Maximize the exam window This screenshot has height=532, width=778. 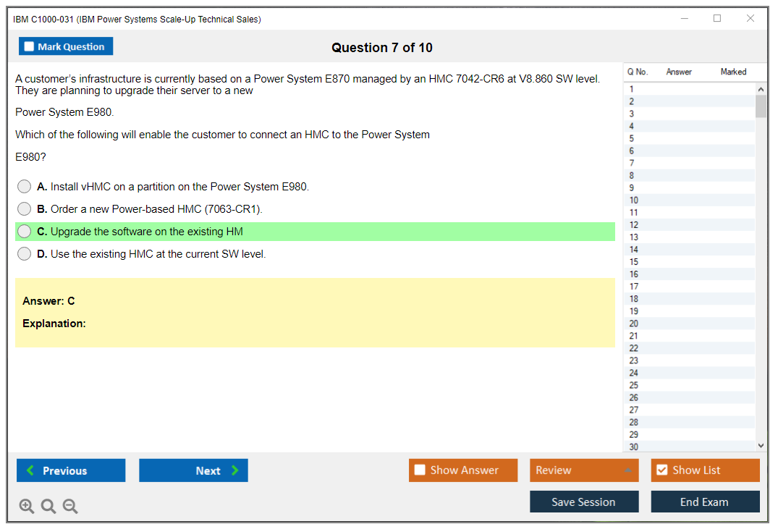[717, 19]
